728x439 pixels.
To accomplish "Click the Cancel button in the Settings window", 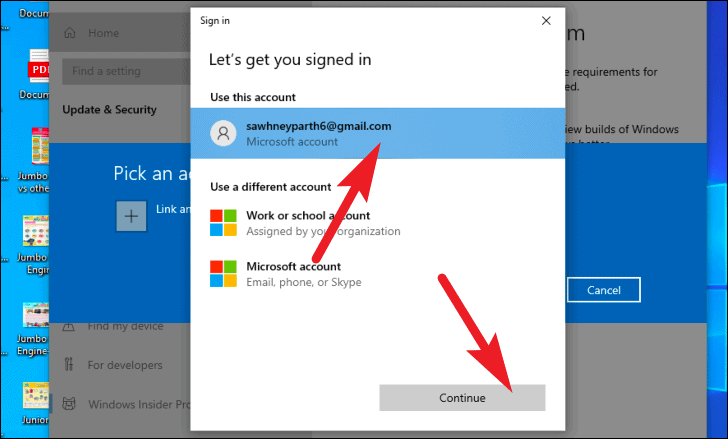I will click(604, 290).
